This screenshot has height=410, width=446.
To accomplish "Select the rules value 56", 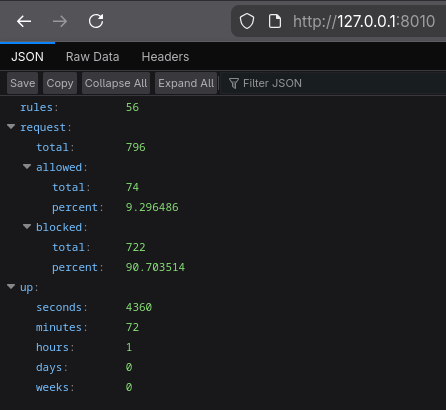I will 132,107.
